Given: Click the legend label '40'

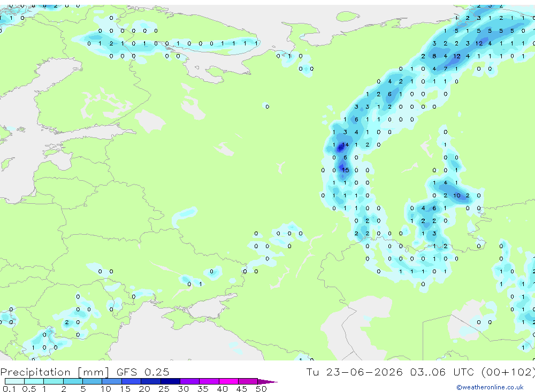Looking at the screenshot, I should coord(222,389).
